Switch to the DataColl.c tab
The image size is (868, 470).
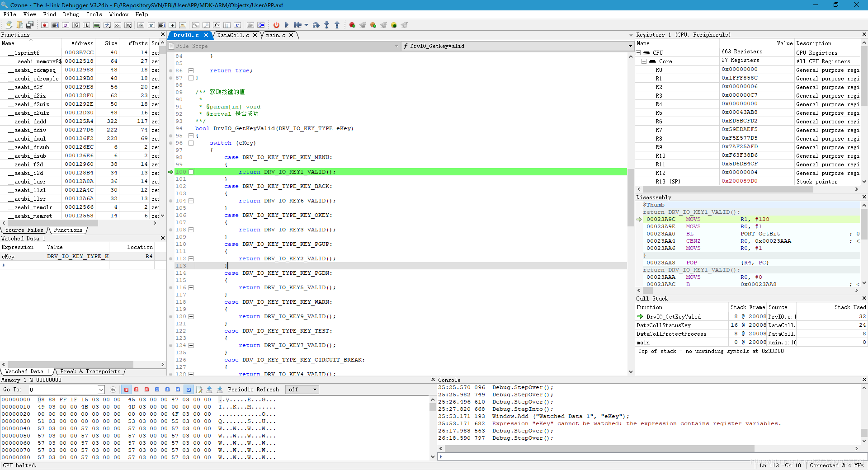click(x=233, y=35)
